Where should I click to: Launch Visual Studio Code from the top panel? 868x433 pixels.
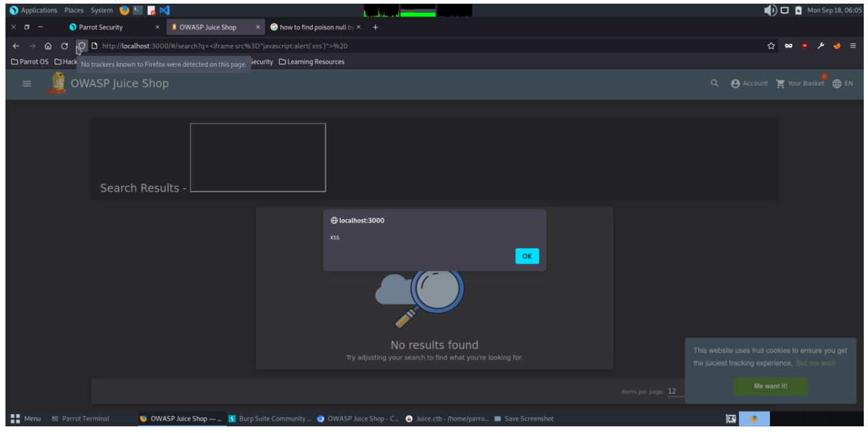pyautogui.click(x=165, y=10)
